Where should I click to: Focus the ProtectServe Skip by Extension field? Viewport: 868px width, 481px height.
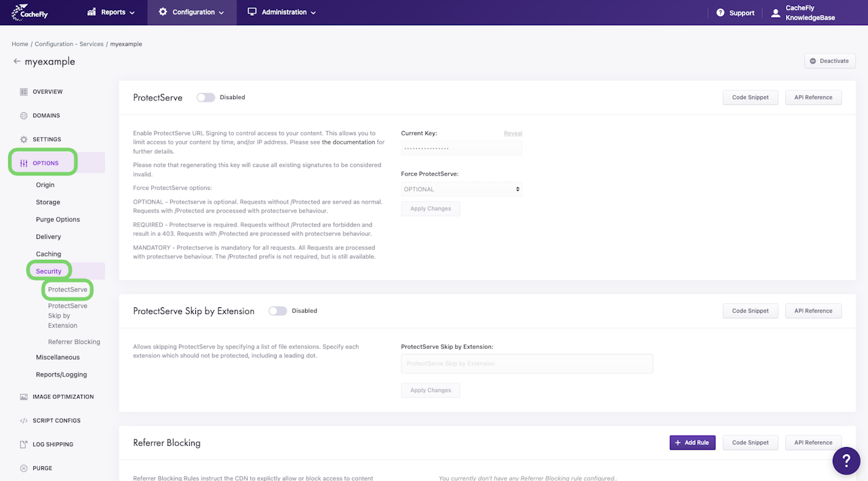click(x=526, y=364)
